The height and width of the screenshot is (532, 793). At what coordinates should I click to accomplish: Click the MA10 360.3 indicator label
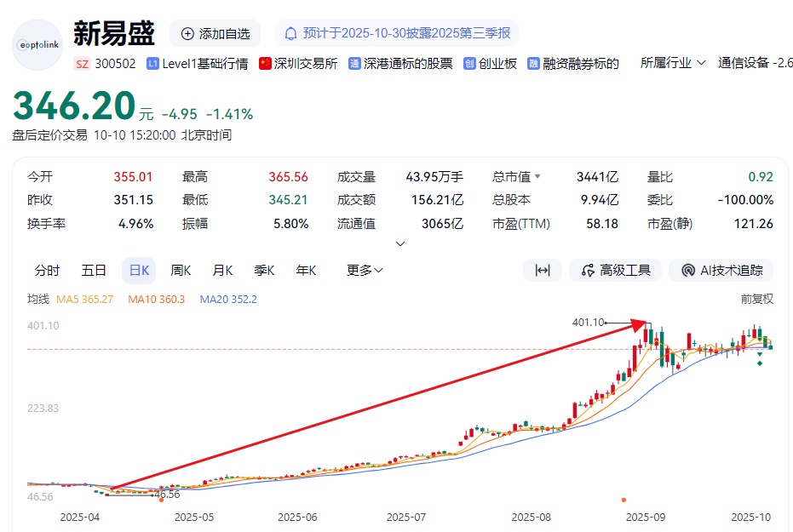tap(156, 299)
